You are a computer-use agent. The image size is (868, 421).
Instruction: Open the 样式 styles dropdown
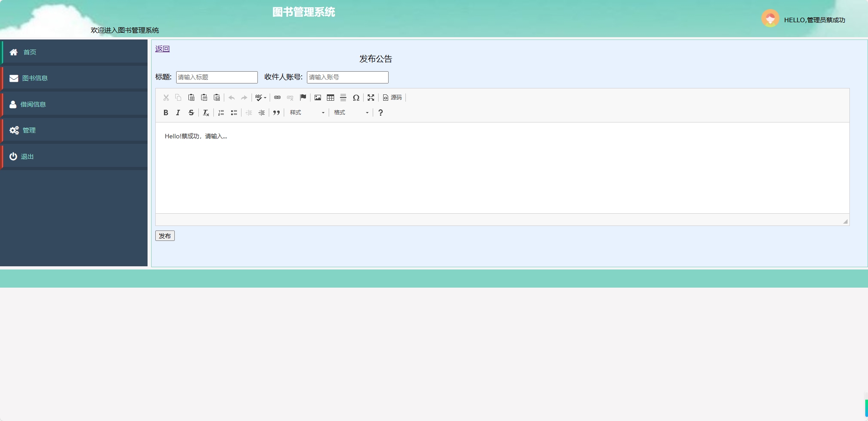(x=306, y=113)
